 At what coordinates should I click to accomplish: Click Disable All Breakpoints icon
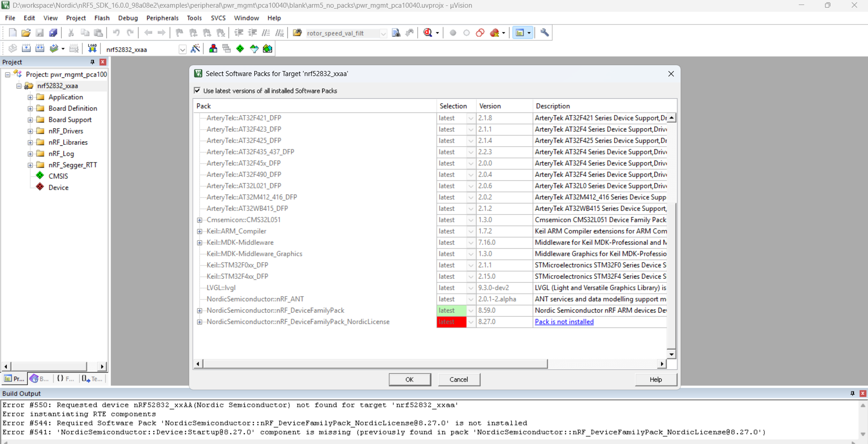click(480, 33)
